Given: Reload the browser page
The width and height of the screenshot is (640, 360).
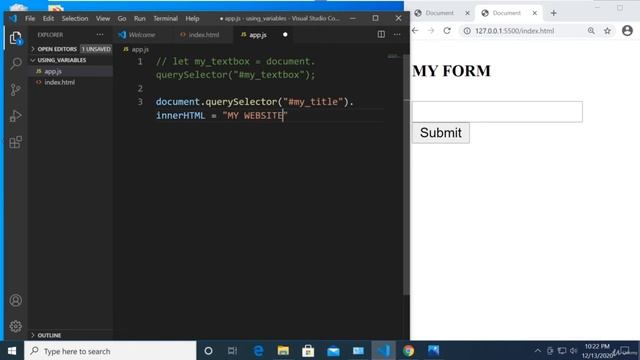Looking at the screenshot, I should (447, 31).
